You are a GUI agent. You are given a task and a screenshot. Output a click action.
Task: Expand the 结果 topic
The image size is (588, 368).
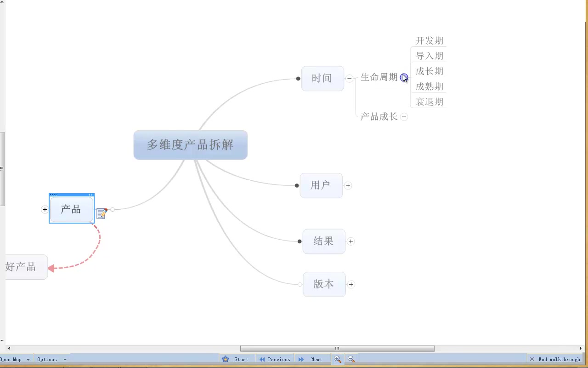coord(351,241)
